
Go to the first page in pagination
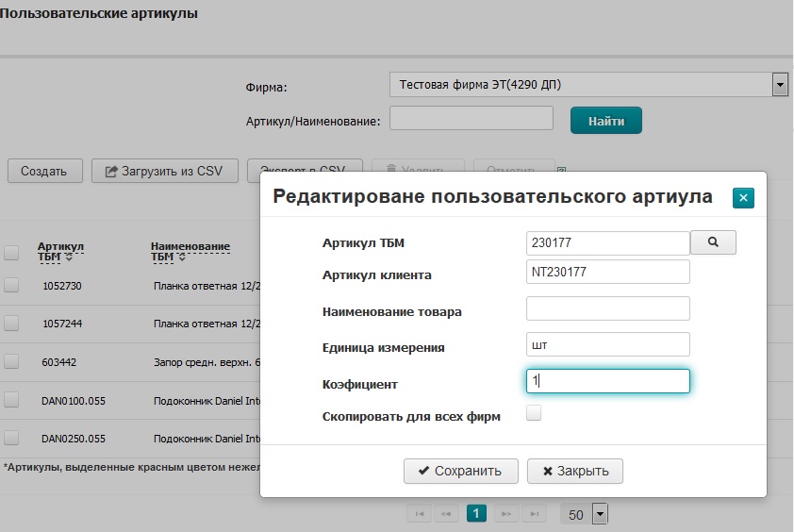click(420, 513)
